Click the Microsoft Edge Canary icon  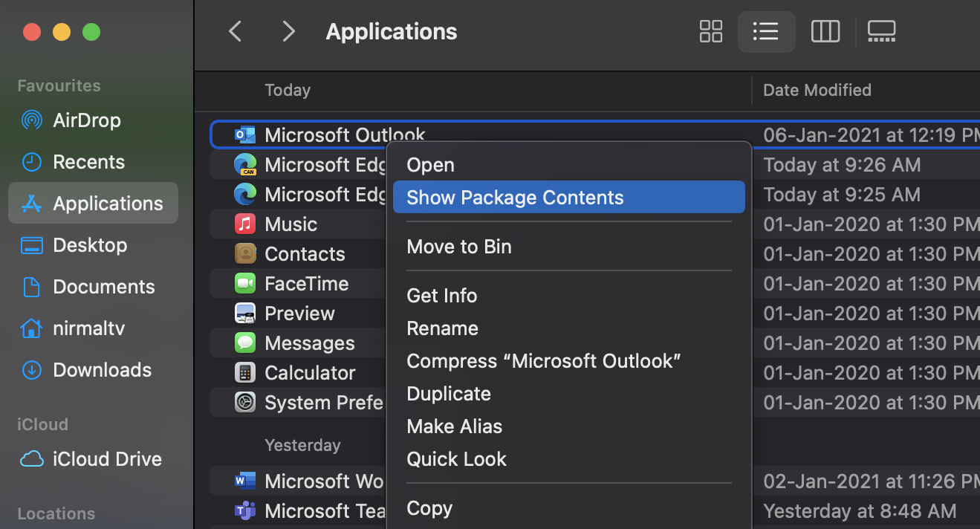[245, 164]
